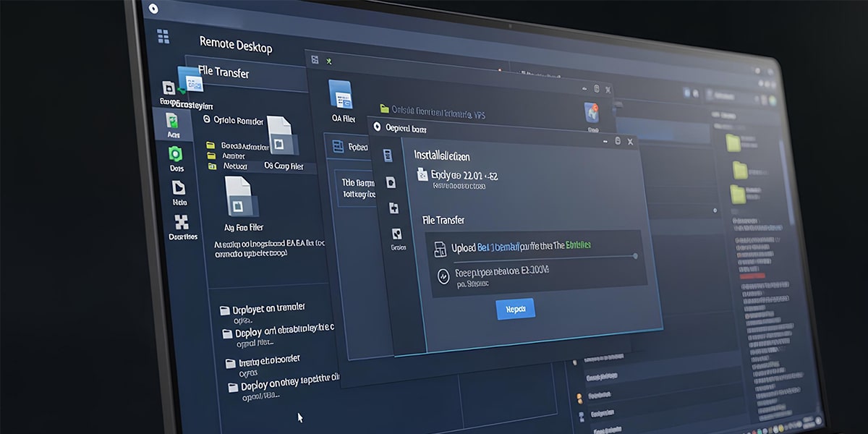
Task: Click the 'Fobed' panel icon
Action: [x=338, y=147]
